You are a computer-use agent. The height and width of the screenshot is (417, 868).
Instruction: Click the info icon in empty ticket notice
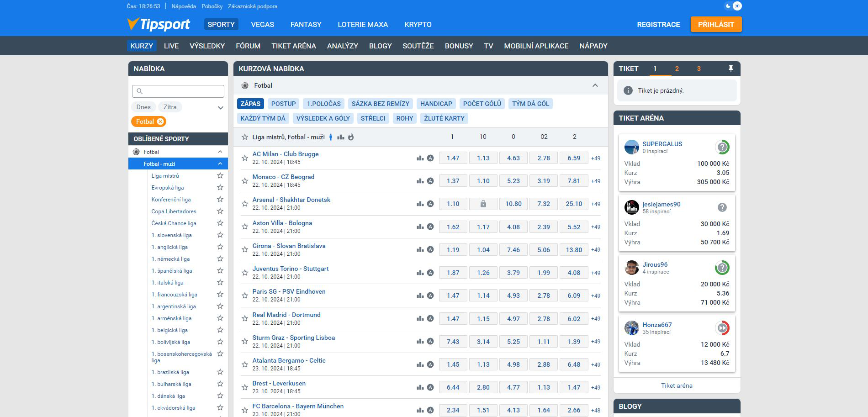coord(628,90)
